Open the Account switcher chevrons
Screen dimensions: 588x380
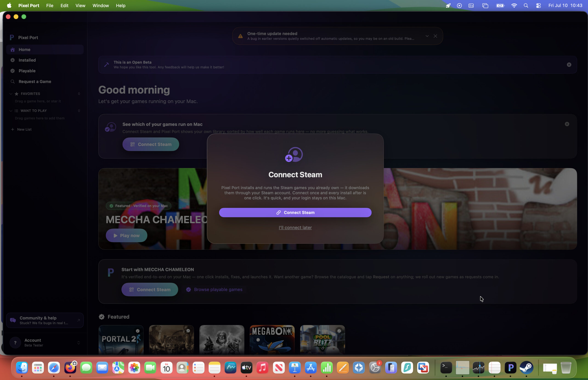tap(79, 343)
